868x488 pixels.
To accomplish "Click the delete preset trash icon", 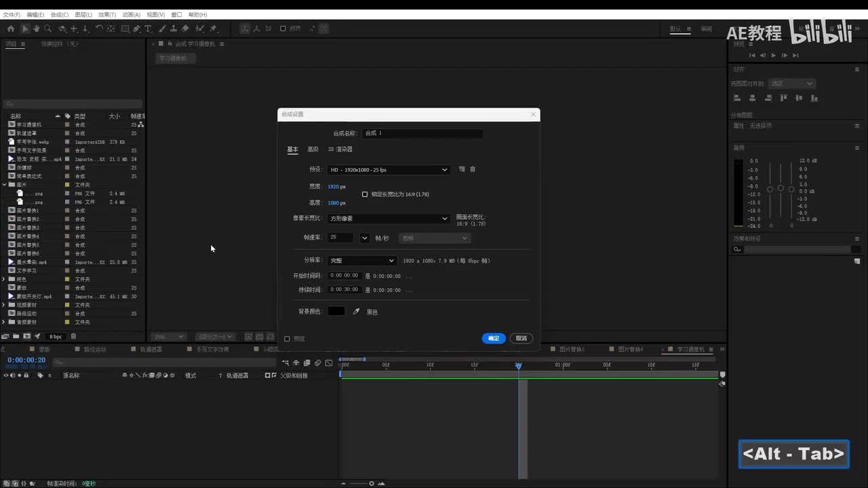I will (473, 169).
